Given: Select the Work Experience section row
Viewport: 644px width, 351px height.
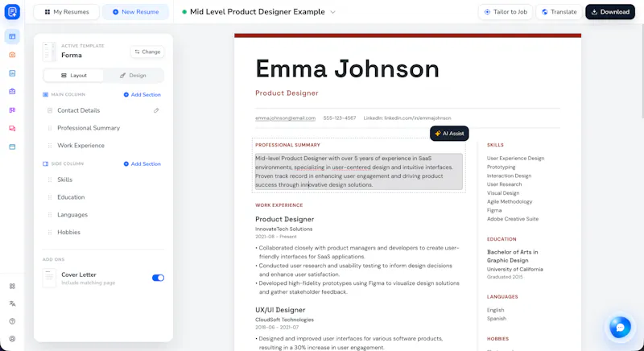Looking at the screenshot, I should click(x=103, y=146).
